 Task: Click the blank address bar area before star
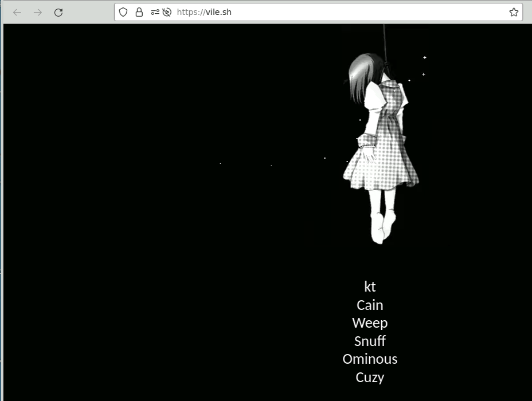[373, 12]
